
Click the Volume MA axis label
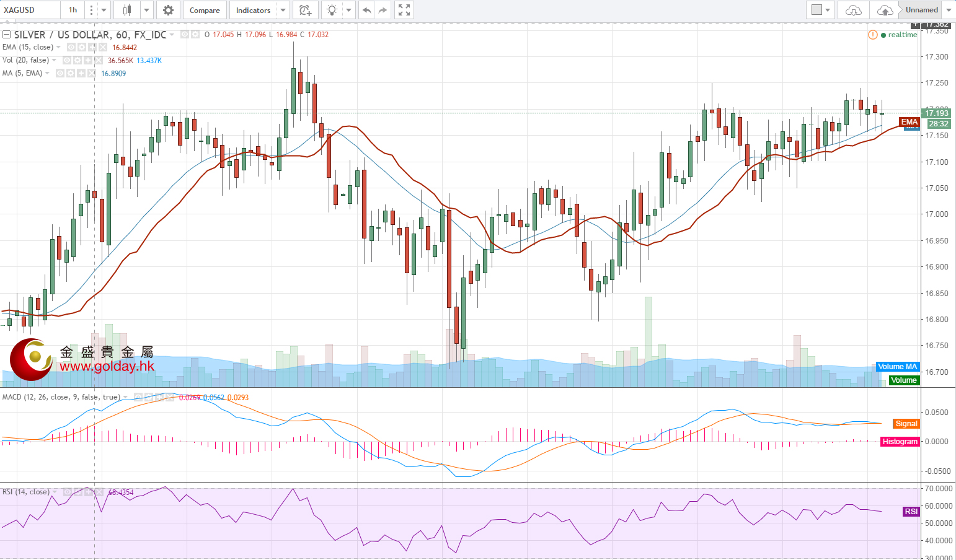898,367
